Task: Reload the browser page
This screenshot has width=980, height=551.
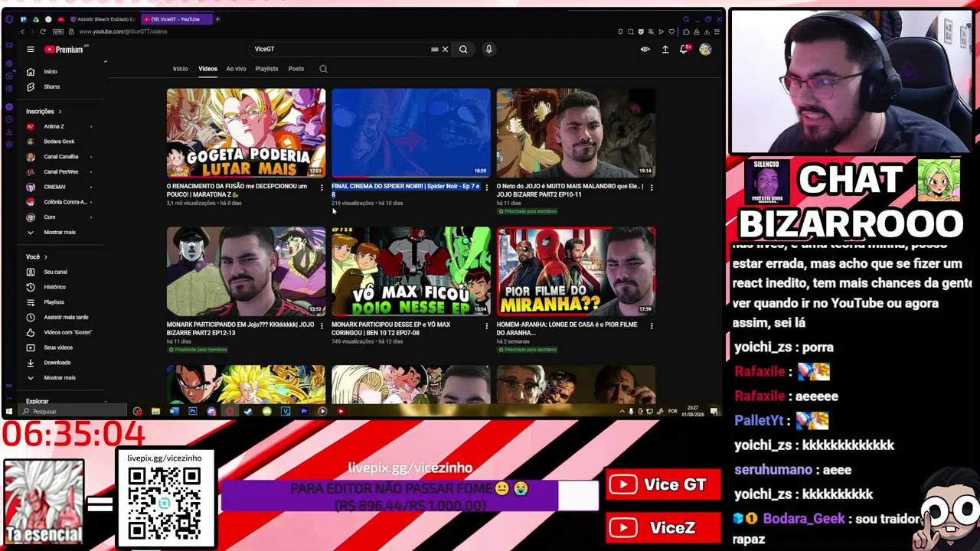Action: [x=43, y=31]
